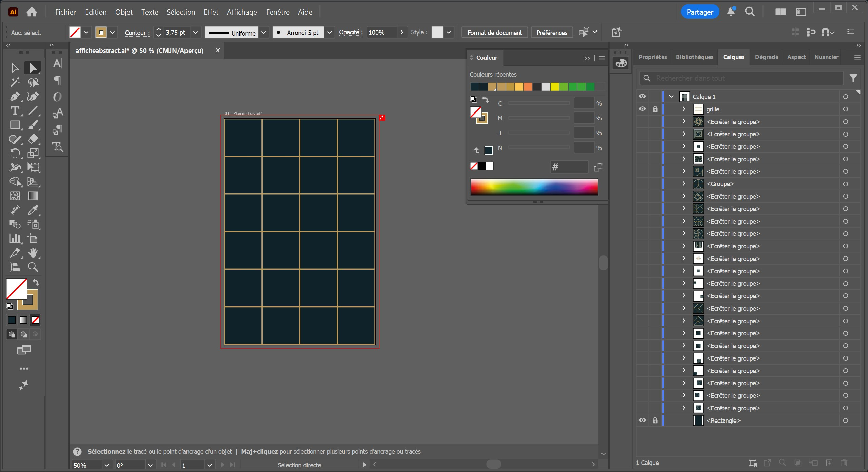This screenshot has width=868, height=472.
Task: Click the delete layer trash icon
Action: click(844, 463)
